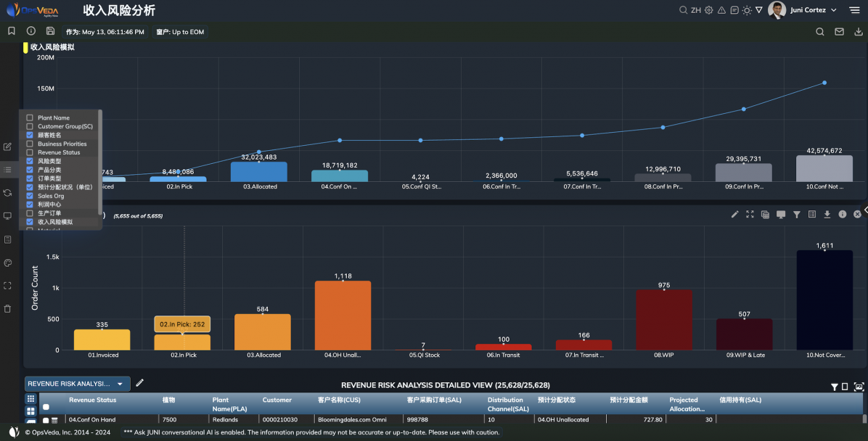Image resolution: width=868 pixels, height=441 pixels.
Task: Open the Juni Cortez user dropdown
Action: click(x=833, y=10)
